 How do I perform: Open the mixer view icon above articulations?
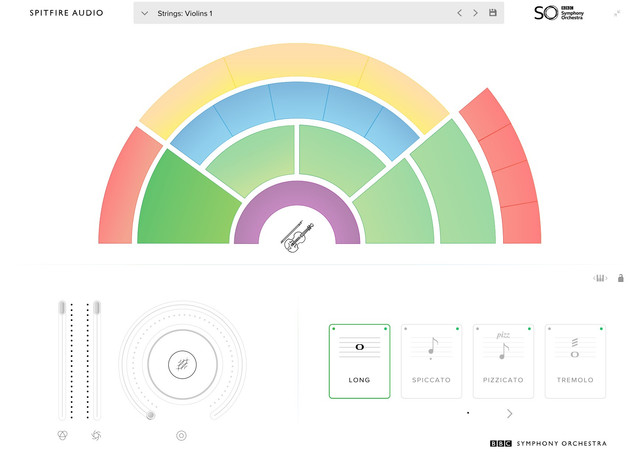point(600,278)
